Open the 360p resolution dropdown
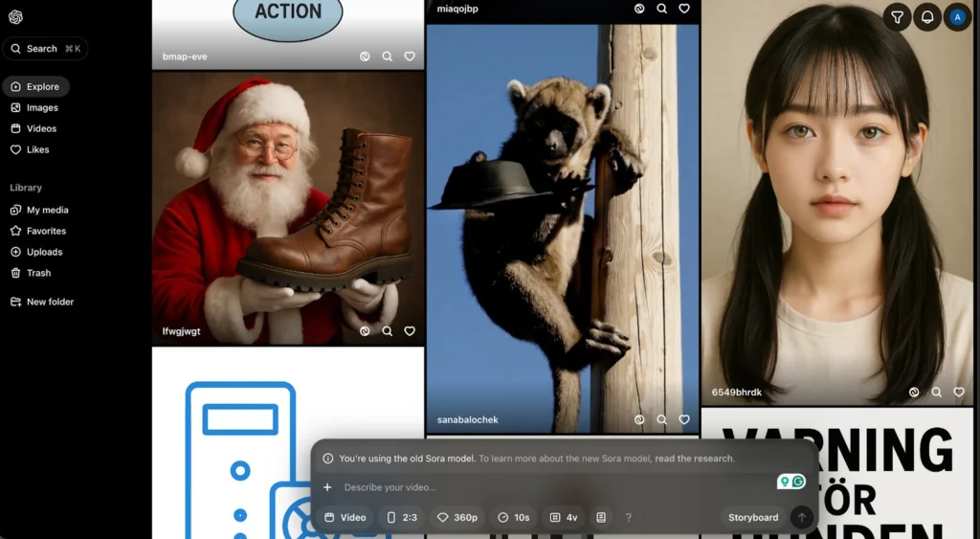 click(457, 517)
